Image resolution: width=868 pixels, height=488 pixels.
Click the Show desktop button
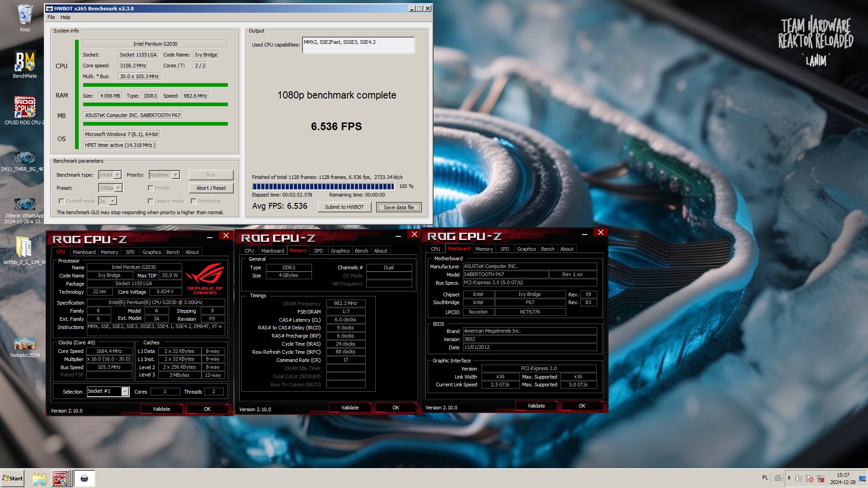pyautogui.click(x=863, y=479)
